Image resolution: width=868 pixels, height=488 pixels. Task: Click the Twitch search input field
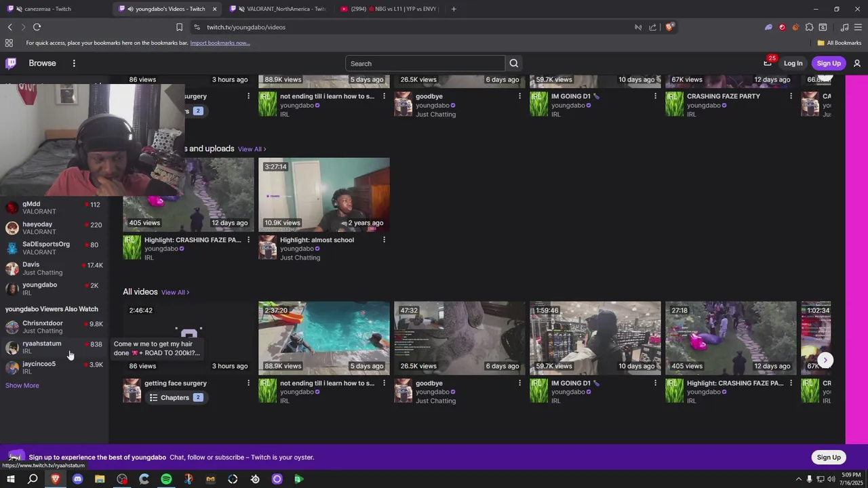[425, 63]
